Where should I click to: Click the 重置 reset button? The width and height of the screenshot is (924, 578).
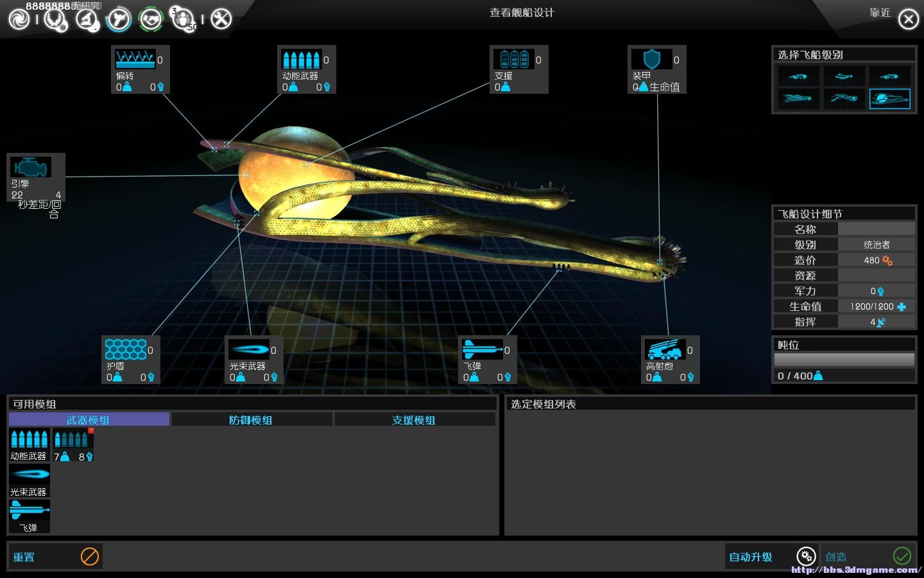point(55,556)
